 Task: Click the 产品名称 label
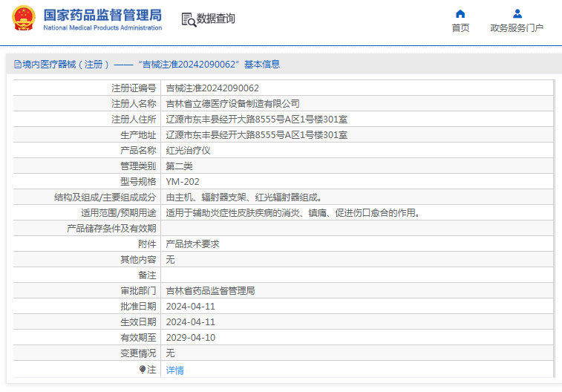tap(138, 151)
